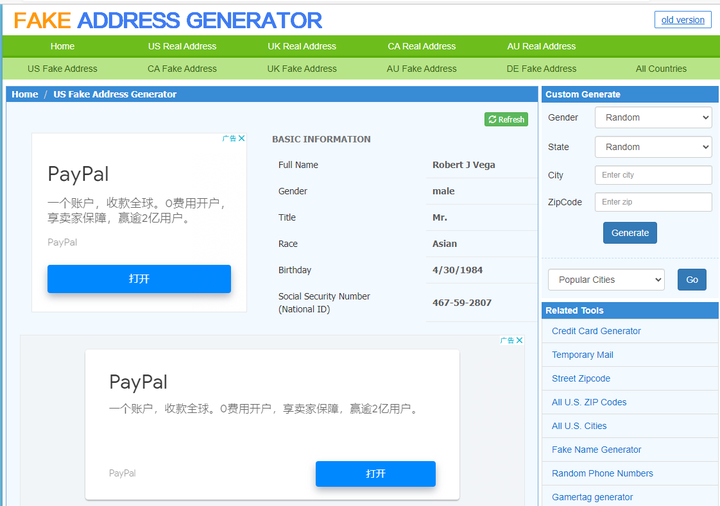Click the FAKE ADDRESS GENERATOR logo
Screen dimensions: 720x506
pos(168,21)
